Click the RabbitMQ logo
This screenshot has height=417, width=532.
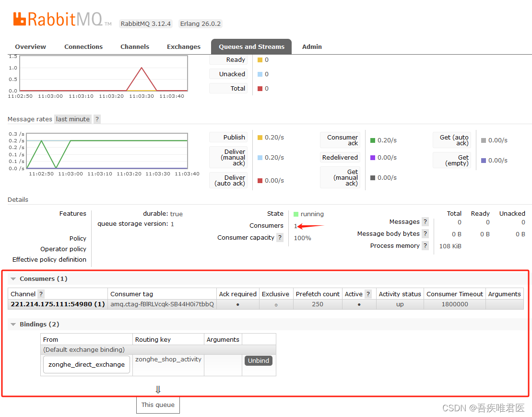(x=58, y=19)
